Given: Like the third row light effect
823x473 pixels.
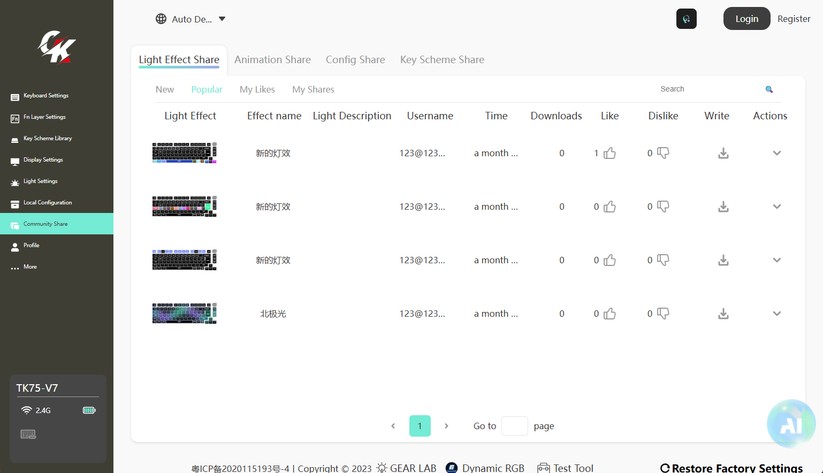Looking at the screenshot, I should (609, 260).
